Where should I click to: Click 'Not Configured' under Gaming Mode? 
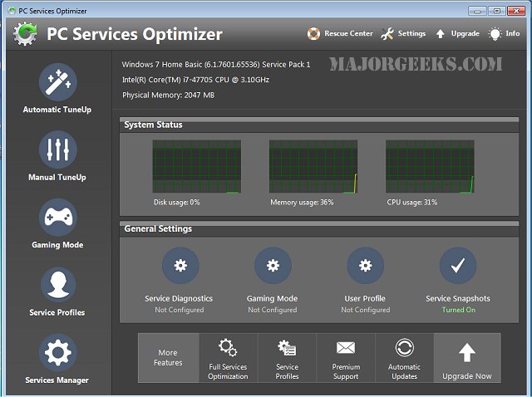coord(272,310)
